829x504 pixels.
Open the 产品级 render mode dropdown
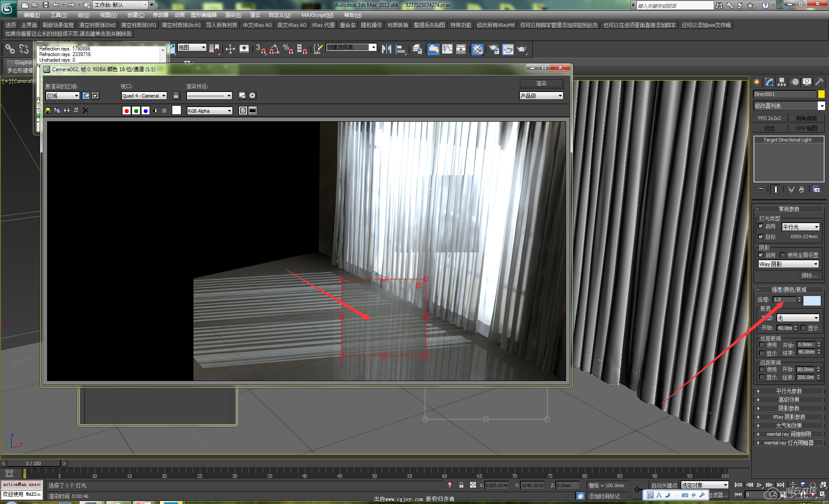(x=541, y=96)
